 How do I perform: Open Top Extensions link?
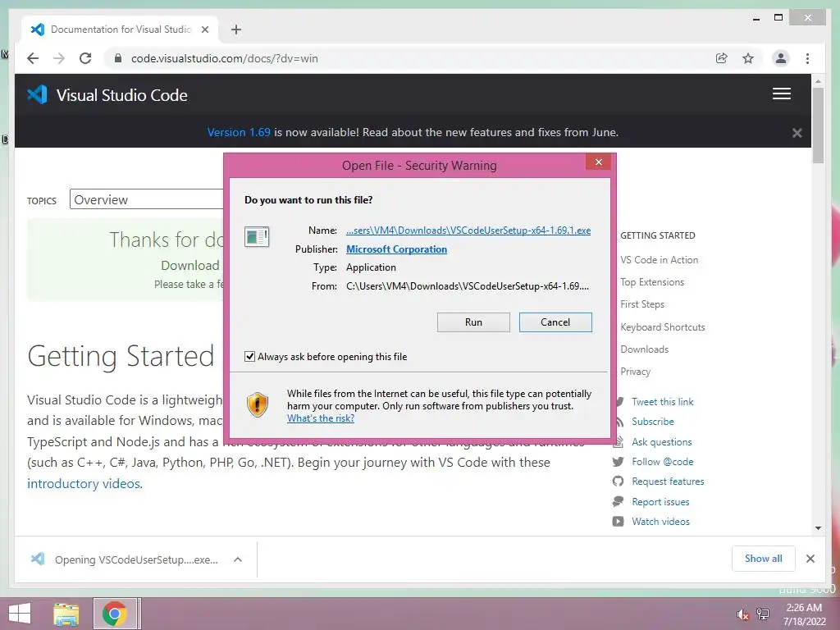[652, 282]
